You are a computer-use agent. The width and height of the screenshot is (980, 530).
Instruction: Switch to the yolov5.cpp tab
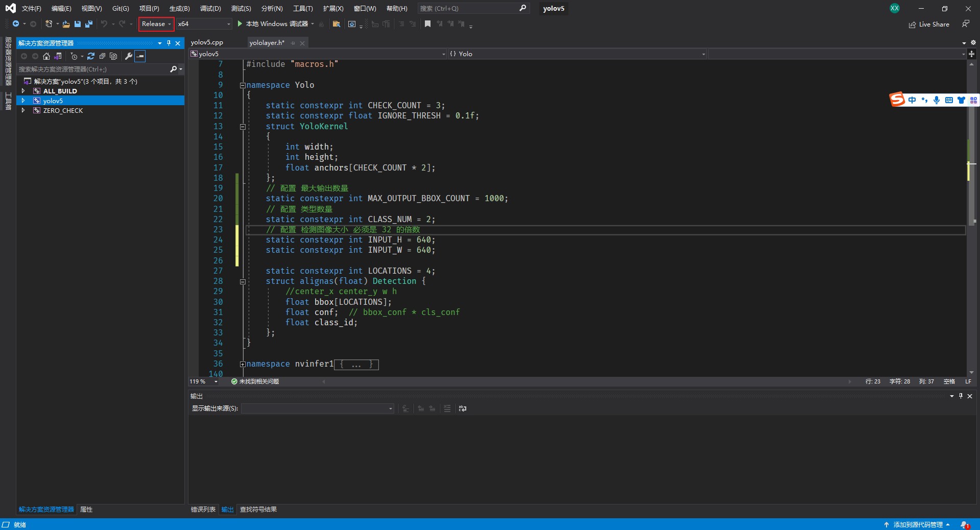pos(207,43)
